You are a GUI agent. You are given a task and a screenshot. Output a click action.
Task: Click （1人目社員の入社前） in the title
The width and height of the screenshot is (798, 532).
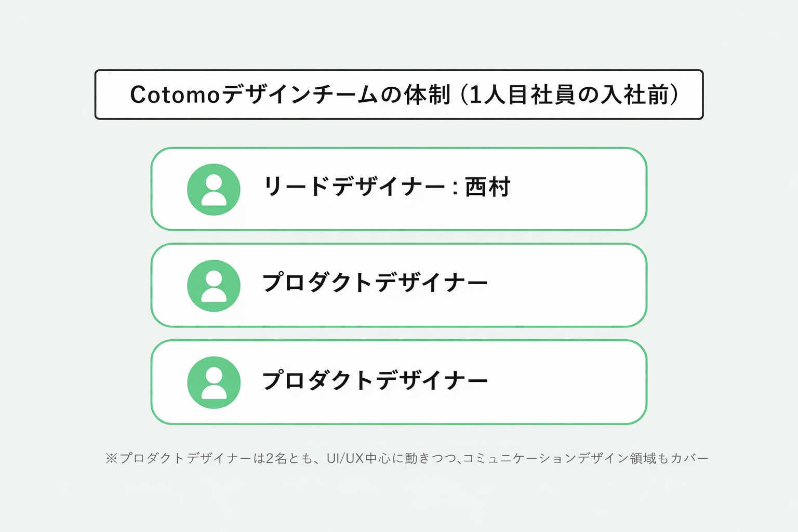click(x=570, y=95)
